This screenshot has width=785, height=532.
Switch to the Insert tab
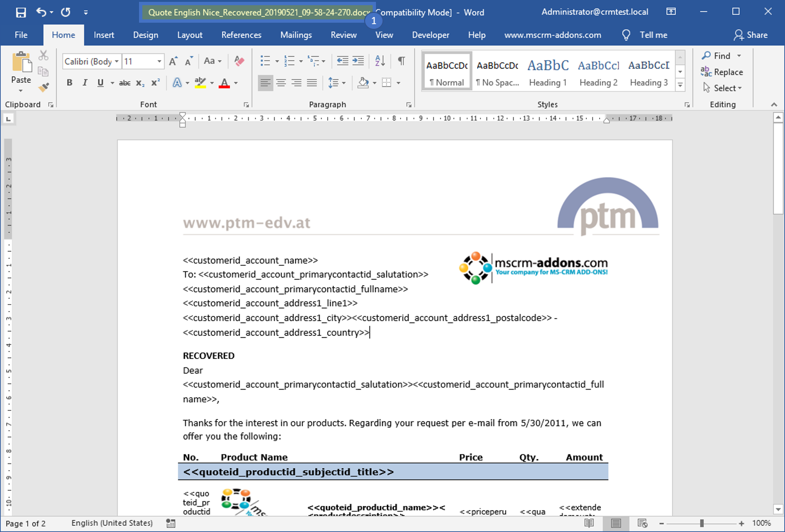click(104, 35)
